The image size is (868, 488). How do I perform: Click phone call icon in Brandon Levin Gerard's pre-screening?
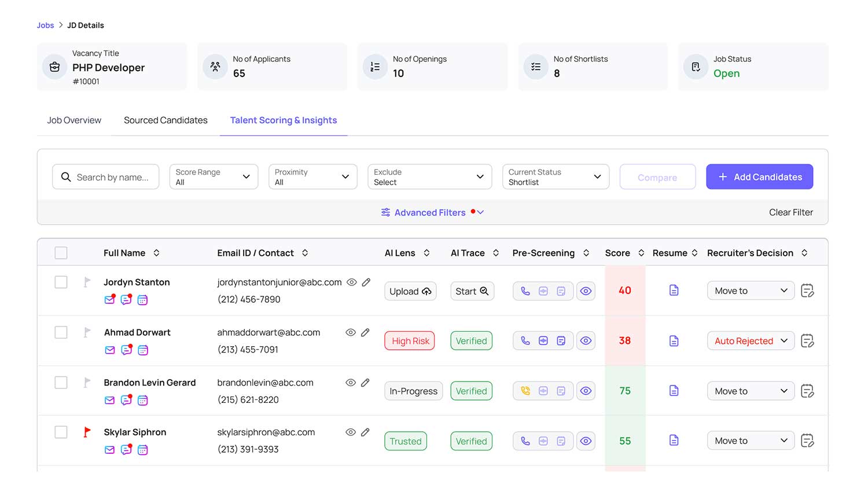click(525, 391)
